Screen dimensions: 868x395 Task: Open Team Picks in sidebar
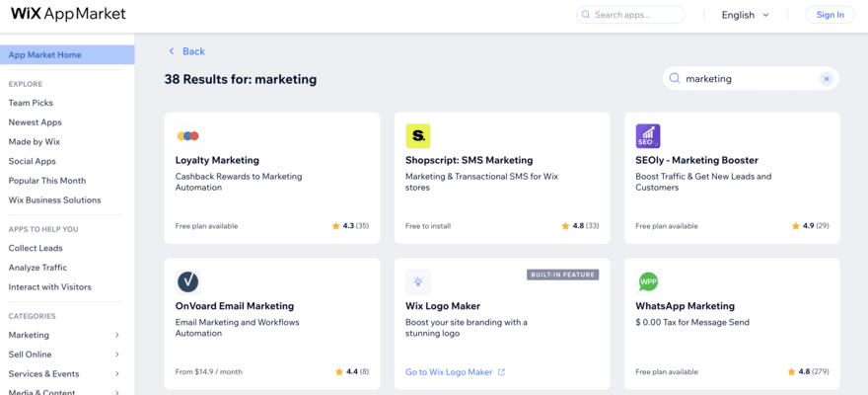[x=31, y=103]
